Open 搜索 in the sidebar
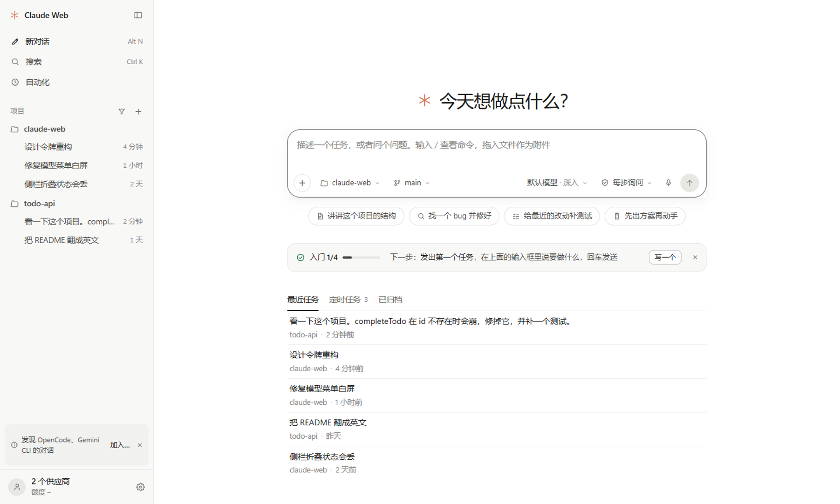 (76, 62)
